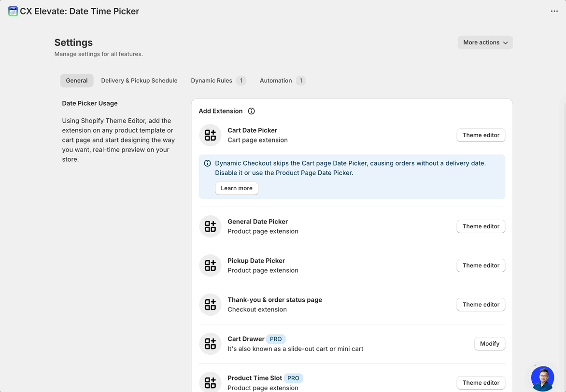Click Modify for Cart Drawer

coord(490,344)
